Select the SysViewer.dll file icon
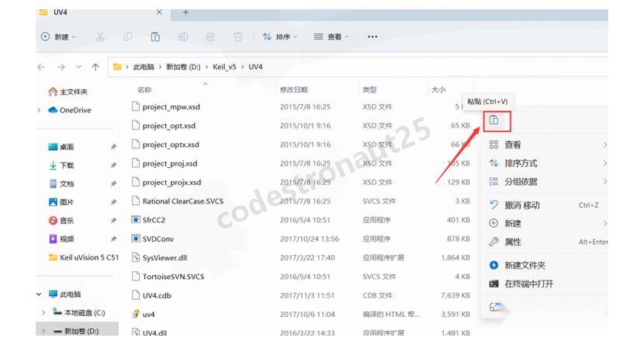 tap(136, 258)
